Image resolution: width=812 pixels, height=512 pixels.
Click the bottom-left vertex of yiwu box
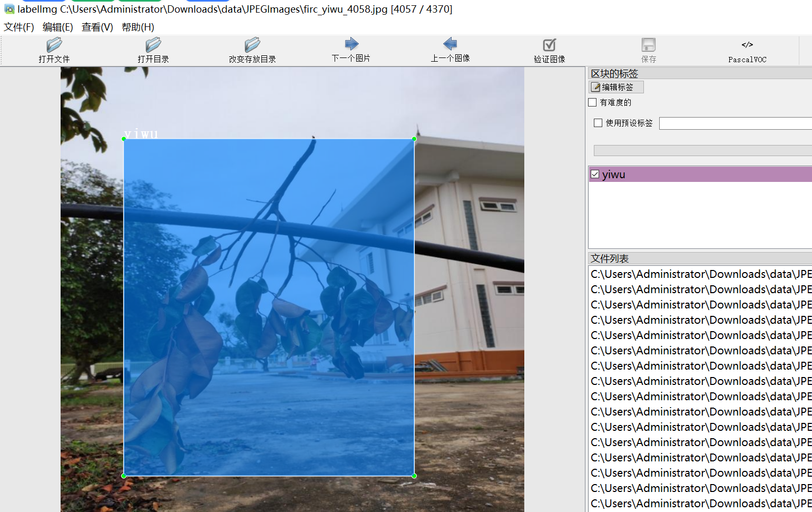(x=124, y=476)
